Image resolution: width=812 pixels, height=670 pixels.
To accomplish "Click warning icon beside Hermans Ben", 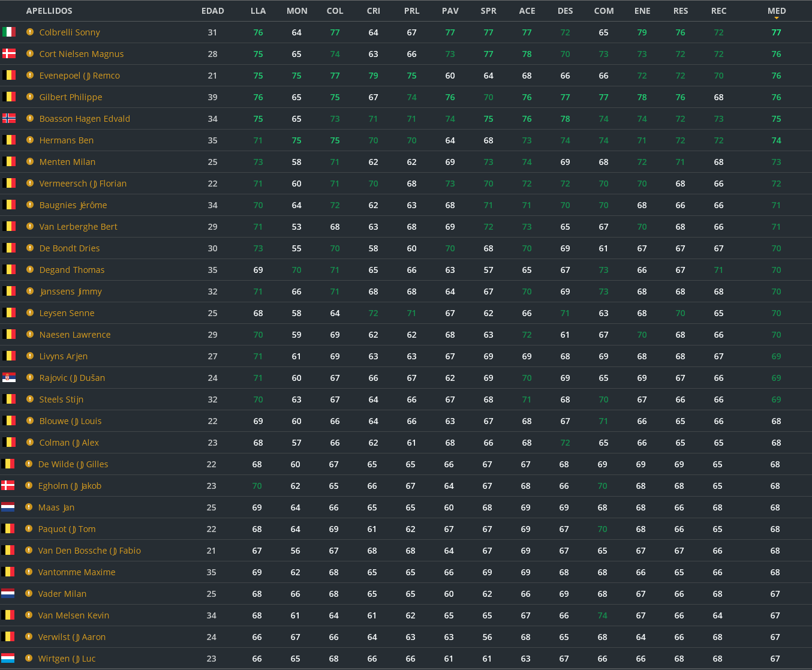I will pyautogui.click(x=30, y=140).
